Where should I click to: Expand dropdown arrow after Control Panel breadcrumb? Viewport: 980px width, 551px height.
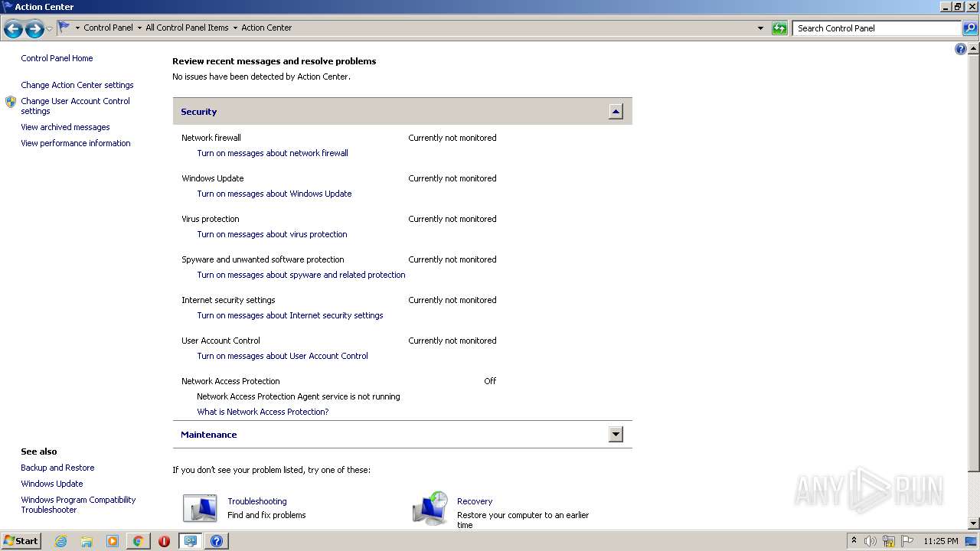point(139,28)
